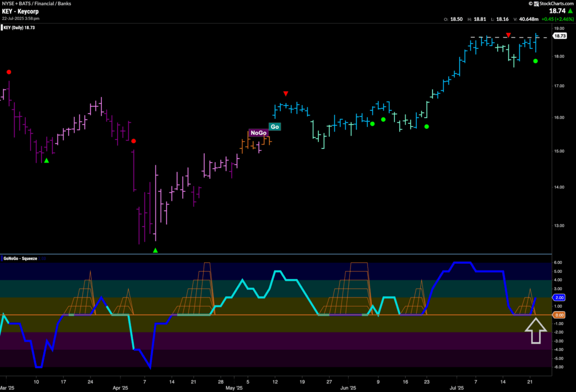576x392 pixels.
Task: Click the purple NoGo label
Action: [x=258, y=133]
